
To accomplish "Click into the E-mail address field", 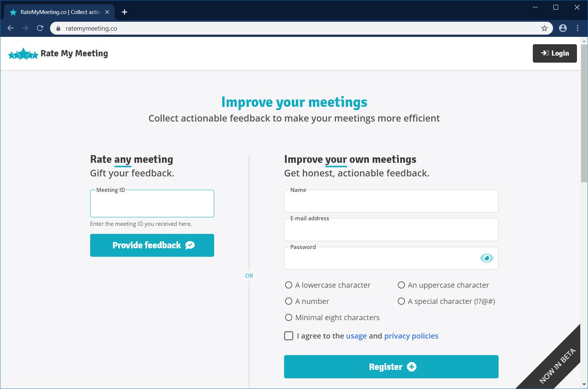I will [x=391, y=231].
